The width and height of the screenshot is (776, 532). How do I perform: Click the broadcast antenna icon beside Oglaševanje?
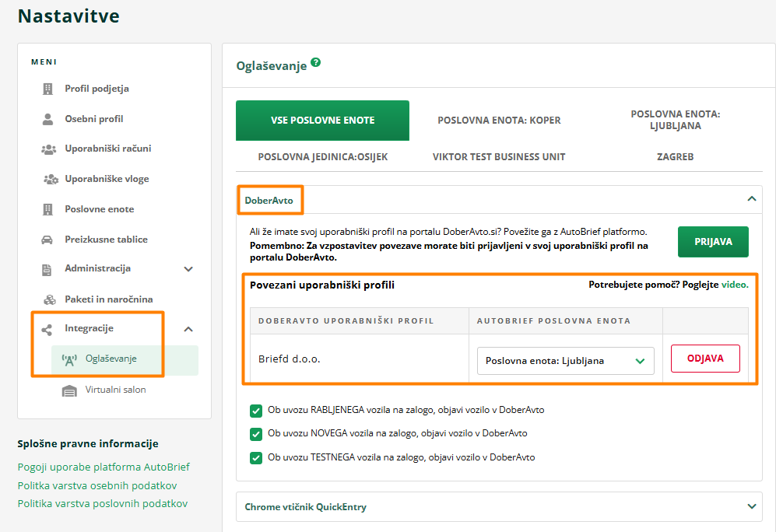point(69,360)
